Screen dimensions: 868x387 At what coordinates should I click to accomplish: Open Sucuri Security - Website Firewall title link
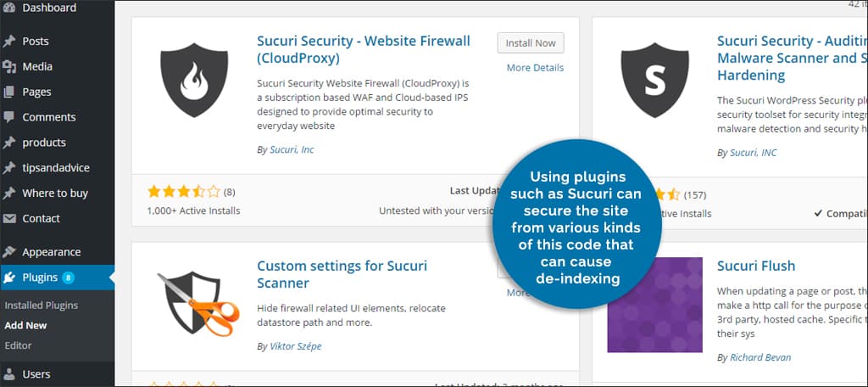[364, 49]
